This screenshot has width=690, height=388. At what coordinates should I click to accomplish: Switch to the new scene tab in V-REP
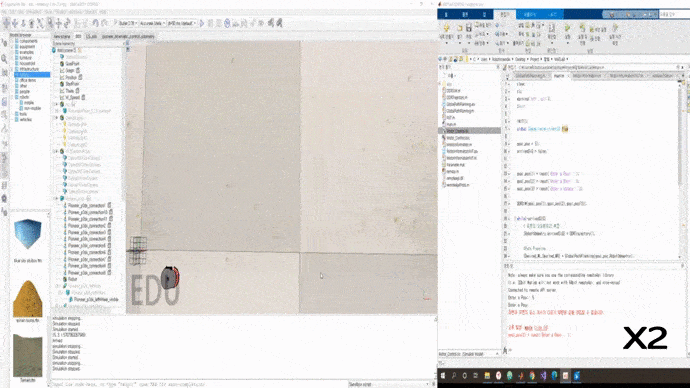[62, 37]
